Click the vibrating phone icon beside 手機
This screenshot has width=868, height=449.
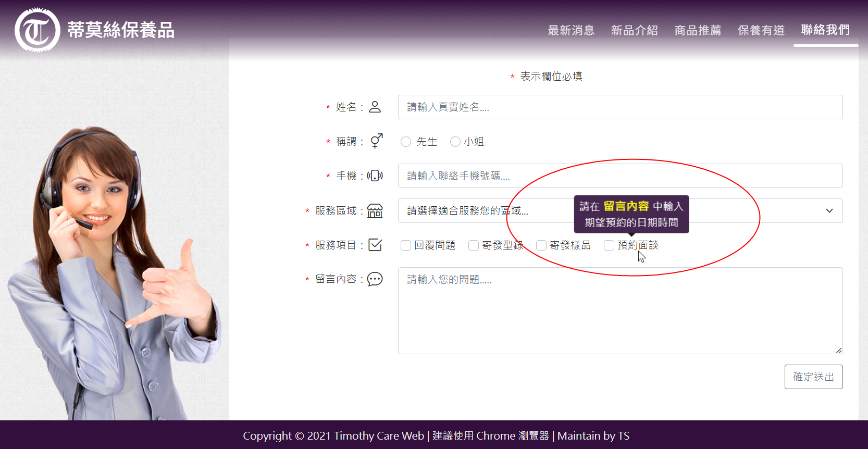(x=375, y=176)
